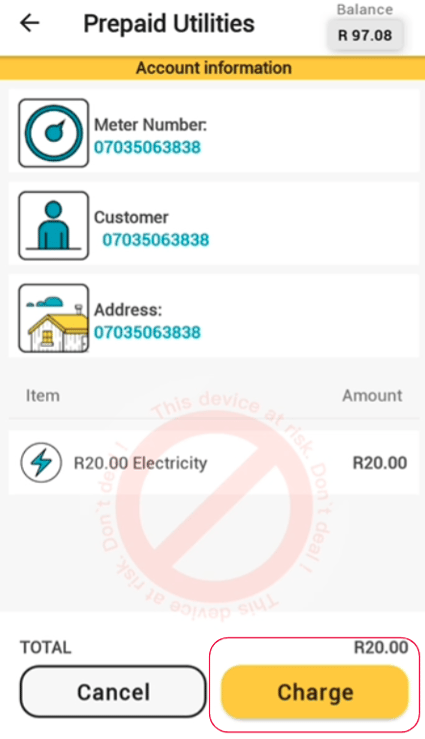Tap the Amount column header
The image size is (425, 739).
tap(372, 395)
